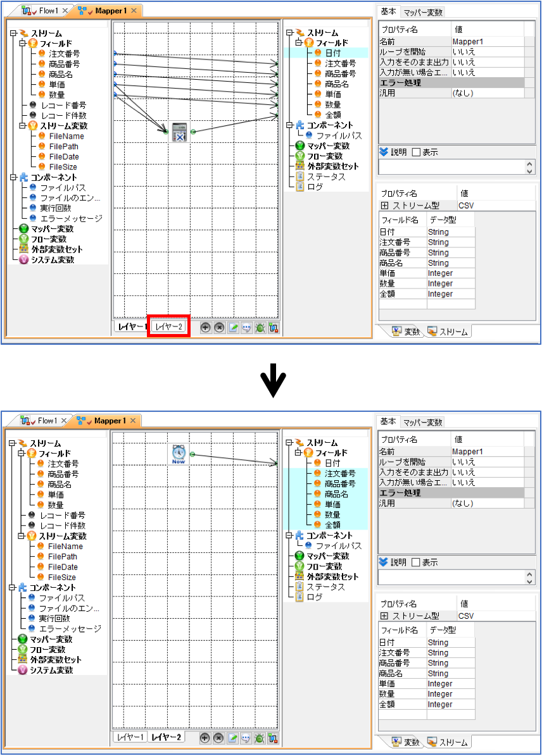542x756 pixels.
Task: Collapse the ストリーム変数 node in the upper left tree
Action: click(x=22, y=126)
